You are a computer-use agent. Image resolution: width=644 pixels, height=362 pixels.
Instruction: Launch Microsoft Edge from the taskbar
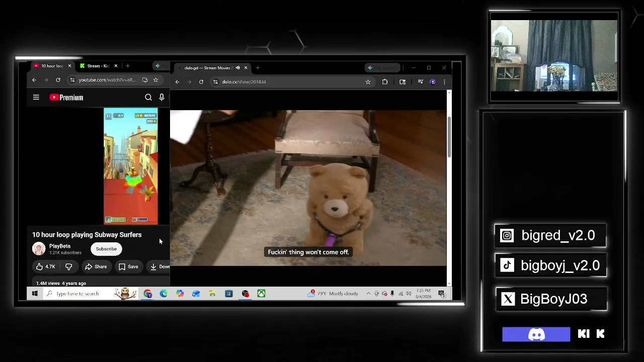pos(164,294)
